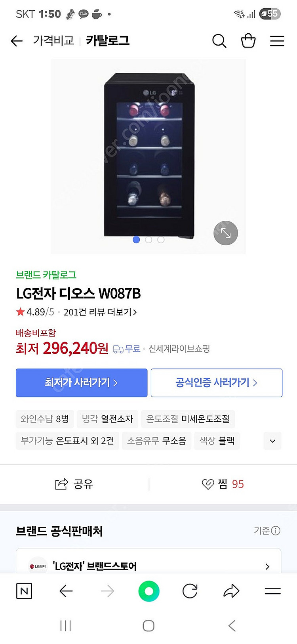The width and height of the screenshot is (297, 644).
Task: Open search with the magnifier icon
Action: (219, 41)
